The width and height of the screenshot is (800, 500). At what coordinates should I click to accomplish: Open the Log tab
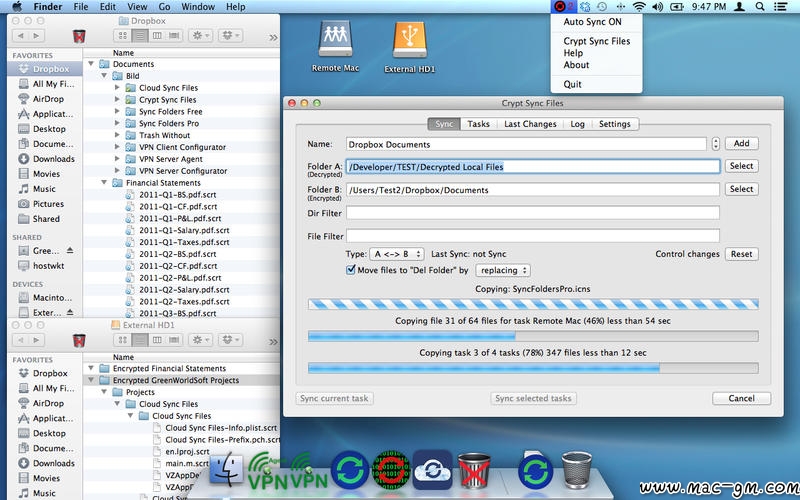pos(577,124)
